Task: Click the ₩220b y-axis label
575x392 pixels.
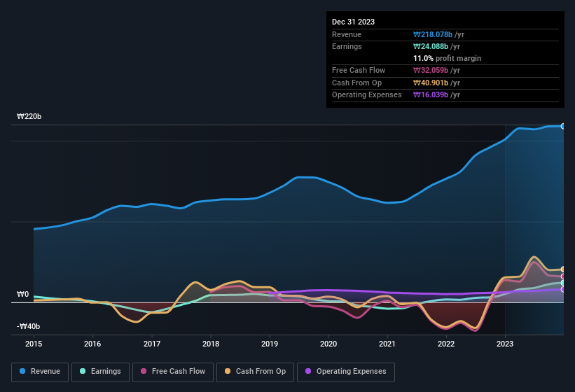Action: 29,116
